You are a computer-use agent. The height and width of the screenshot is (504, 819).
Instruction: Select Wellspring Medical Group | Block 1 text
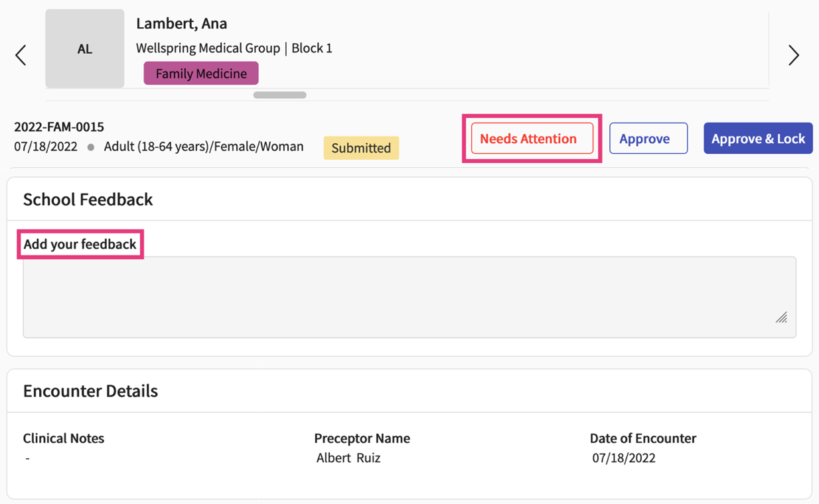coord(234,48)
